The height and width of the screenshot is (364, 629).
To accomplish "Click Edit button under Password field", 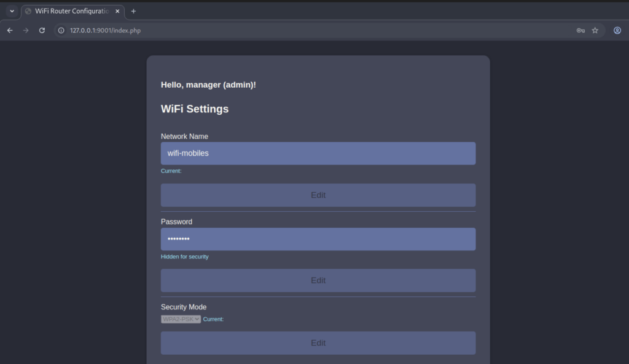I will [x=318, y=281].
